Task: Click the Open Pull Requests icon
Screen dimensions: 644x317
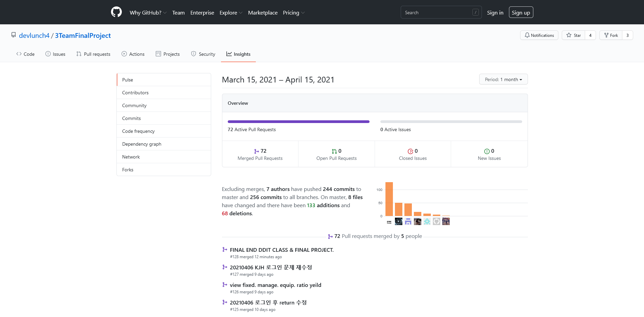Action: [x=334, y=151]
